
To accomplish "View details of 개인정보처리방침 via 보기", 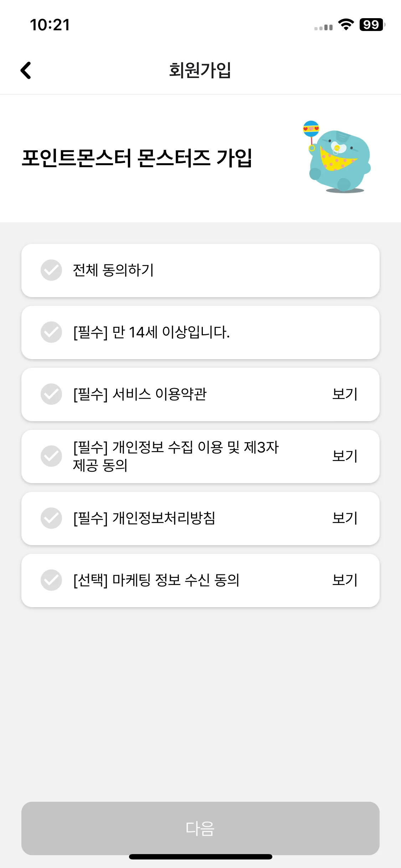I will click(345, 518).
